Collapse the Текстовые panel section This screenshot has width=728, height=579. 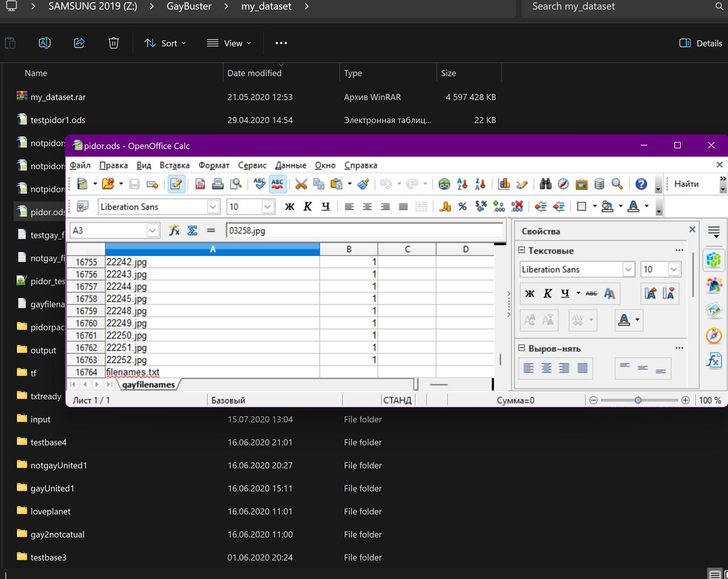tap(522, 251)
